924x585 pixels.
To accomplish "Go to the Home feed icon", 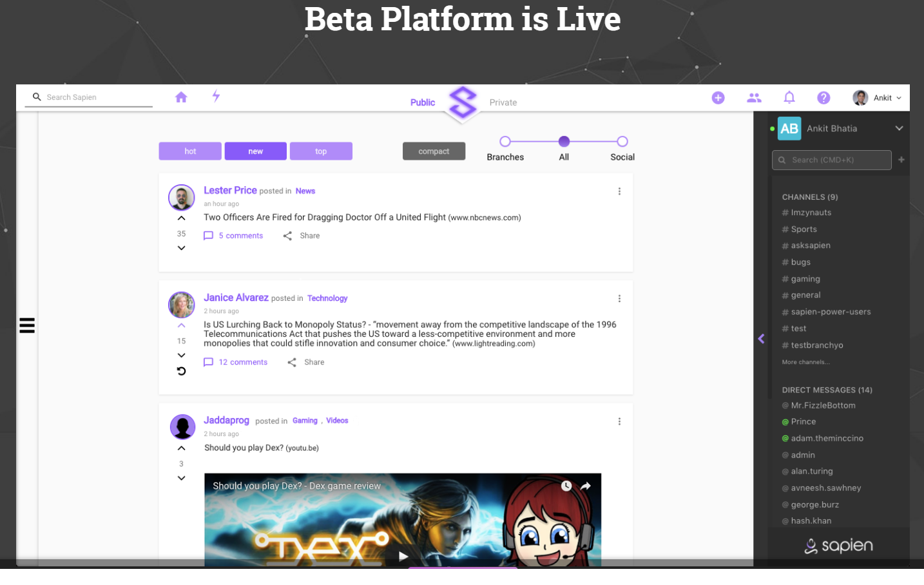I will pyautogui.click(x=181, y=97).
